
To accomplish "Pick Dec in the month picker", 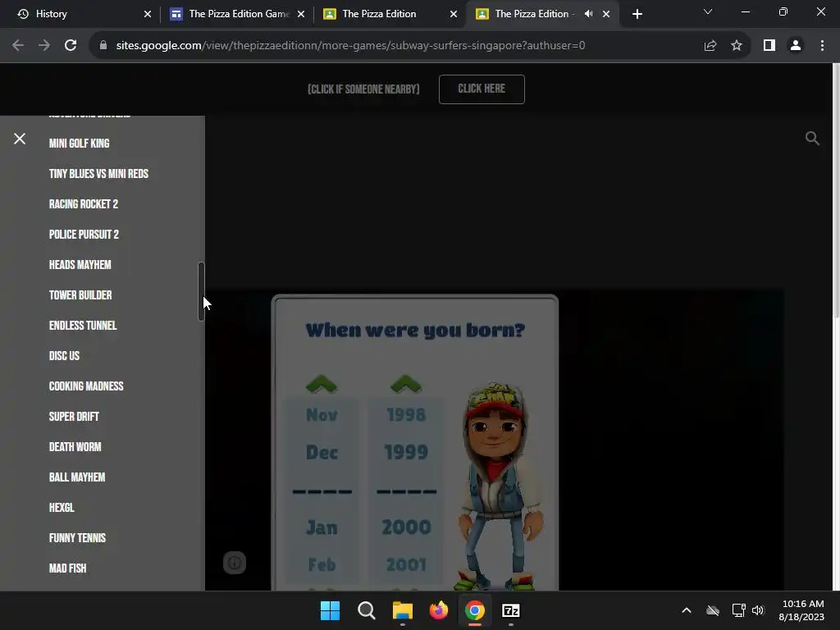I will [x=322, y=453].
